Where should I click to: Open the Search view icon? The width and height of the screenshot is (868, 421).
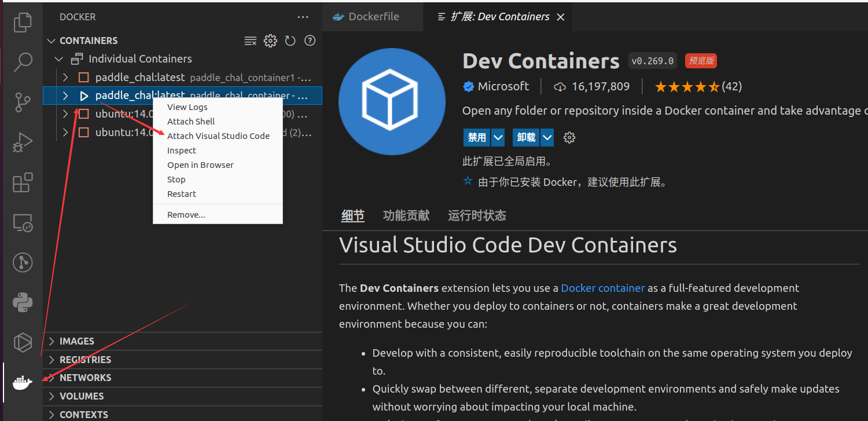point(23,61)
